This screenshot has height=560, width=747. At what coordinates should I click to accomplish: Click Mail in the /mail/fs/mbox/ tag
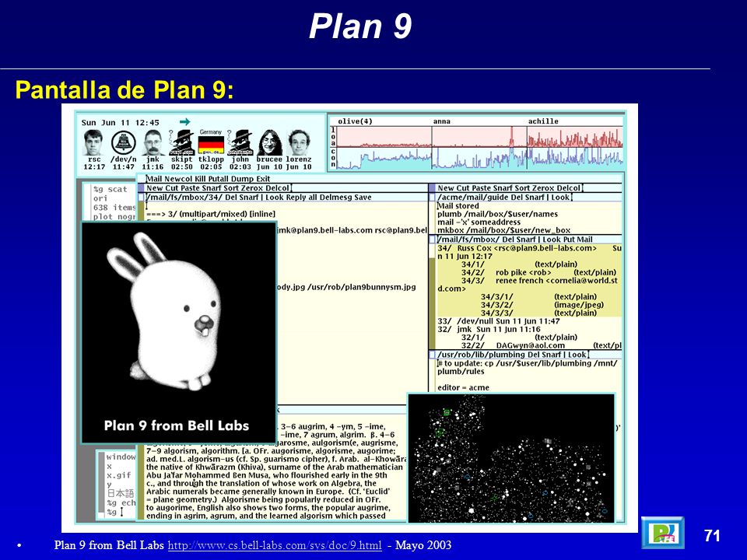pos(584,240)
